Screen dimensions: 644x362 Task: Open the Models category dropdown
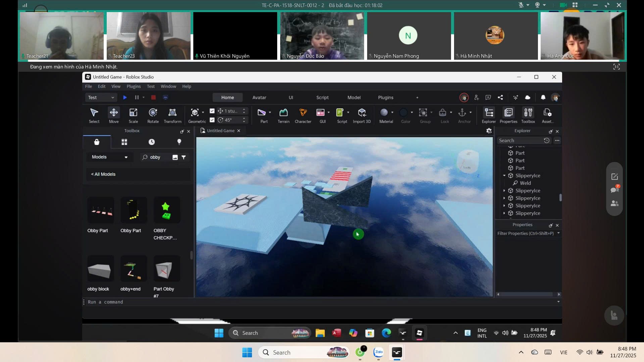(109, 157)
